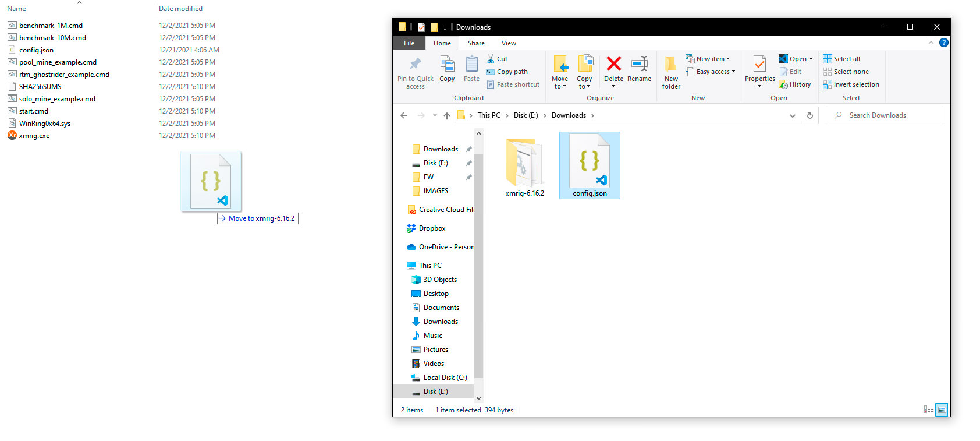Switch to the Home ribbon tab
The image size is (980, 441).
tap(442, 43)
